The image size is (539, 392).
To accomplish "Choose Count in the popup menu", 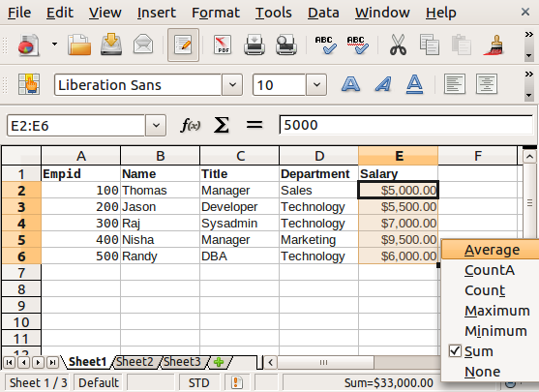I will point(491,290).
